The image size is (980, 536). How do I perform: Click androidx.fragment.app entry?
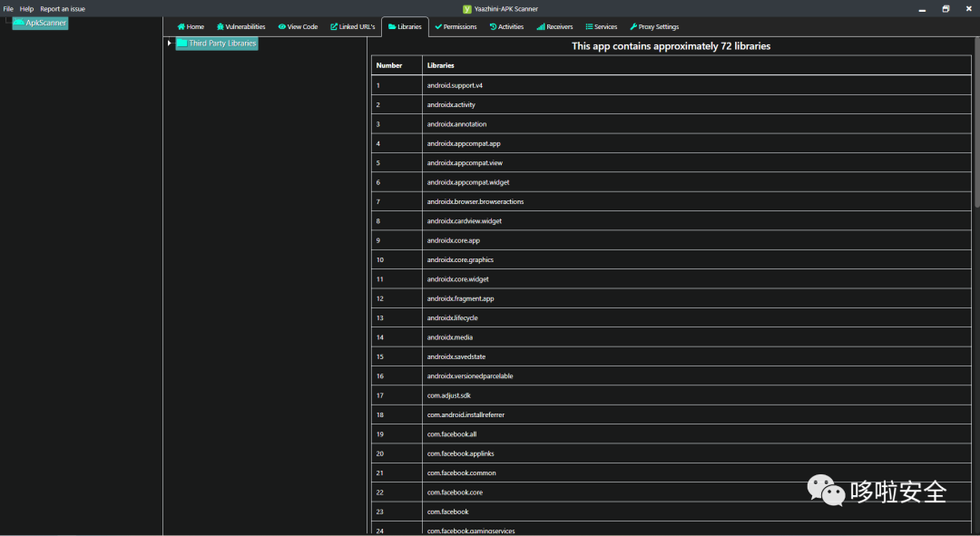(460, 298)
